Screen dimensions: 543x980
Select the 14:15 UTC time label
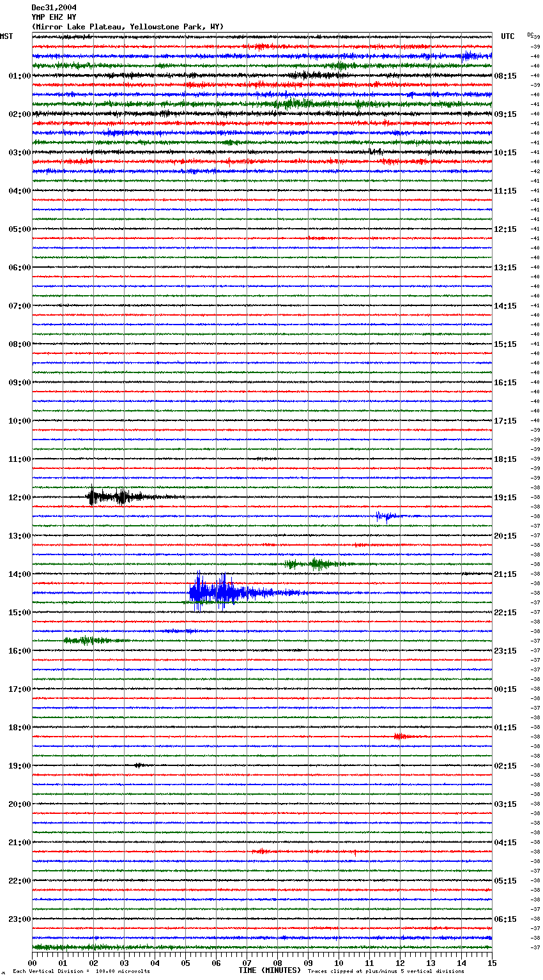pyautogui.click(x=505, y=306)
